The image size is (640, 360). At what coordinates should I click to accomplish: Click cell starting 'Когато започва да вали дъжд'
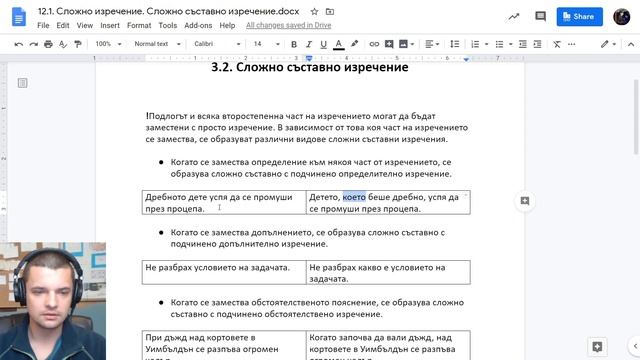coord(388,345)
